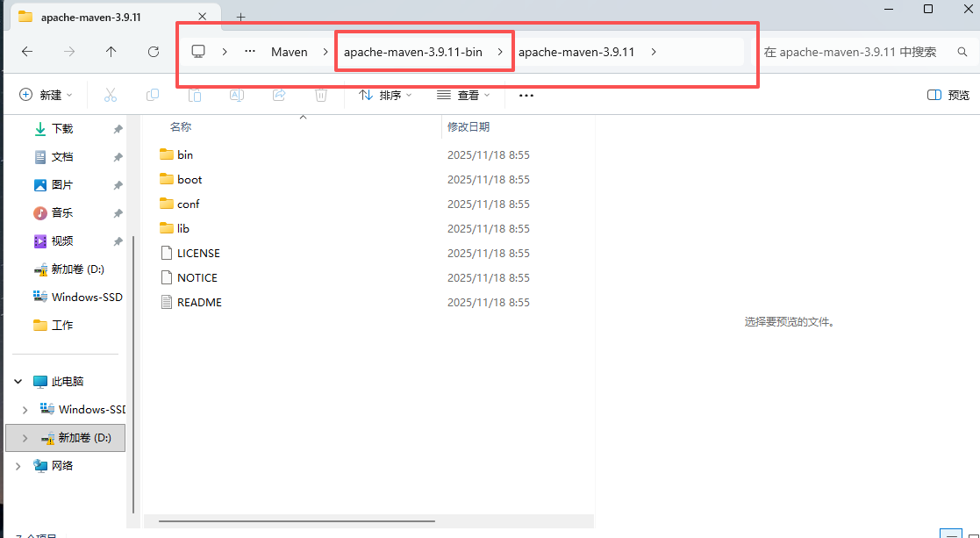The width and height of the screenshot is (980, 538).
Task: Click the Up one level arrow
Action: 111,52
